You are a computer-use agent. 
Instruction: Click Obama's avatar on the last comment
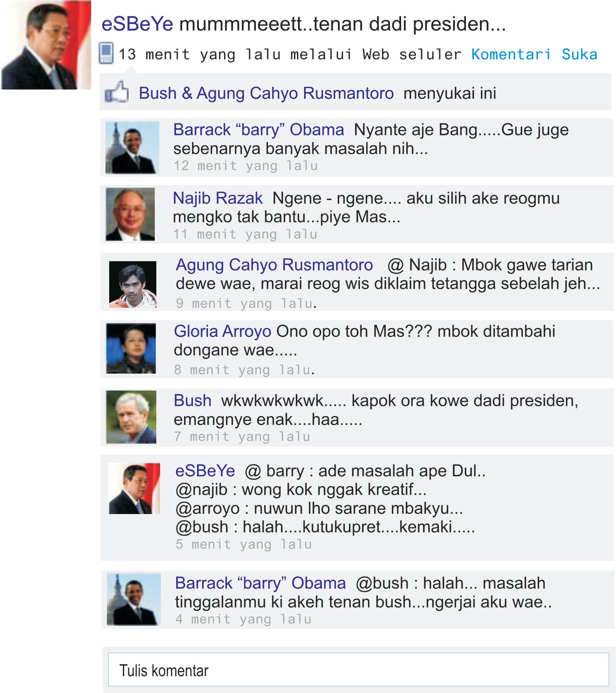click(134, 599)
